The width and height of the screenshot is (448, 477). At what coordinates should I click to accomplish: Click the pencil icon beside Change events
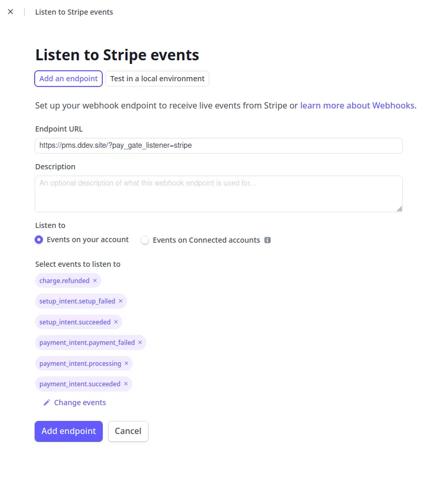click(x=47, y=403)
